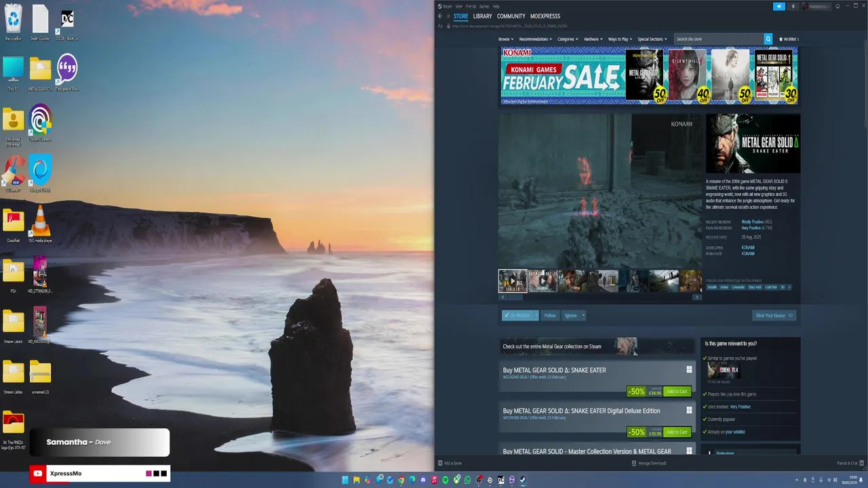Click the Konami February Sale banner
The height and width of the screenshot is (488, 868).
[x=649, y=75]
